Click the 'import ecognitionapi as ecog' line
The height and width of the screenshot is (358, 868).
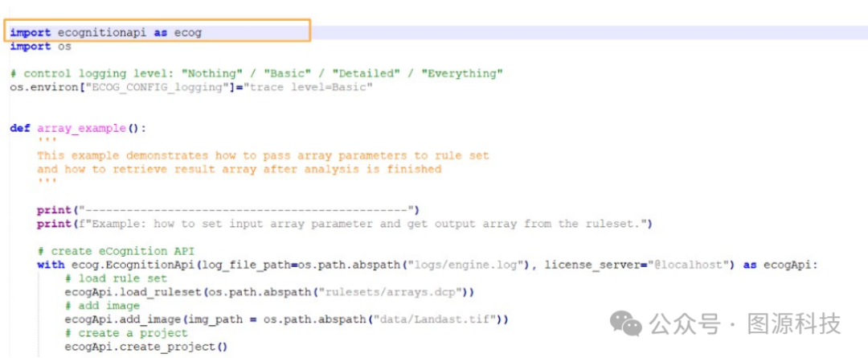coord(106,33)
